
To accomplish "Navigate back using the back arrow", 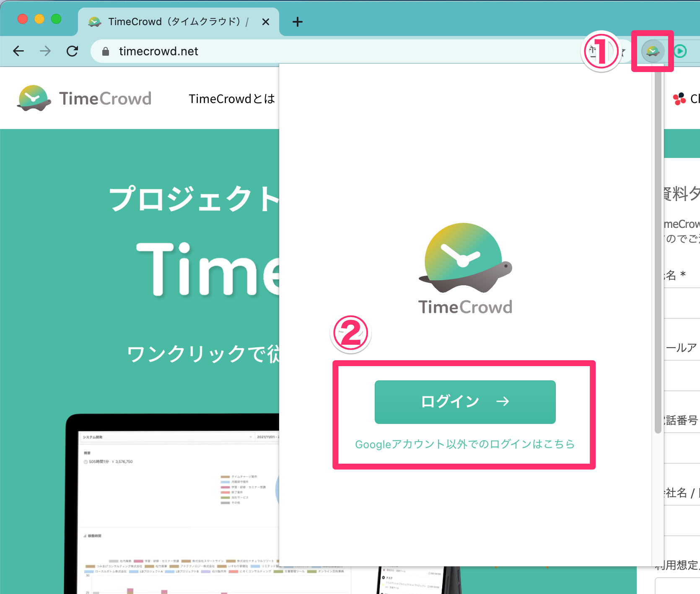I will [18, 51].
